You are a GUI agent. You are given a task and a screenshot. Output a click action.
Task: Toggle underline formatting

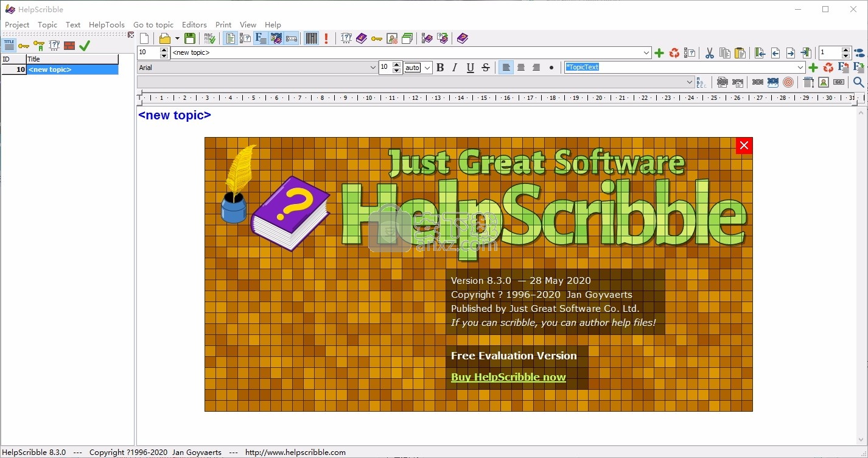tap(470, 68)
